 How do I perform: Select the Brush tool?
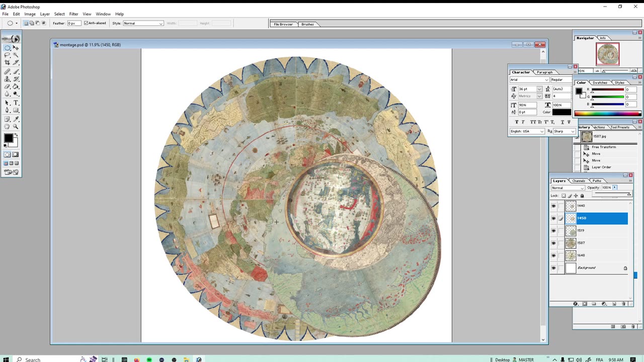tap(16, 71)
